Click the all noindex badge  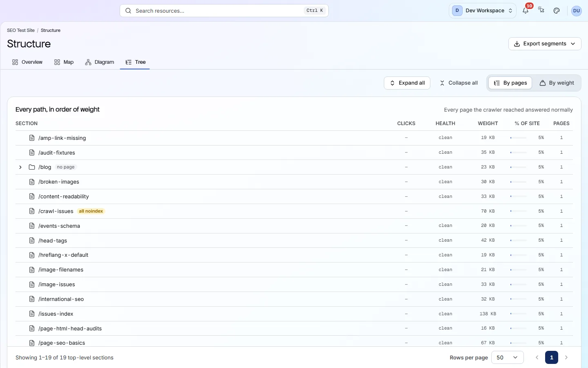(x=91, y=211)
